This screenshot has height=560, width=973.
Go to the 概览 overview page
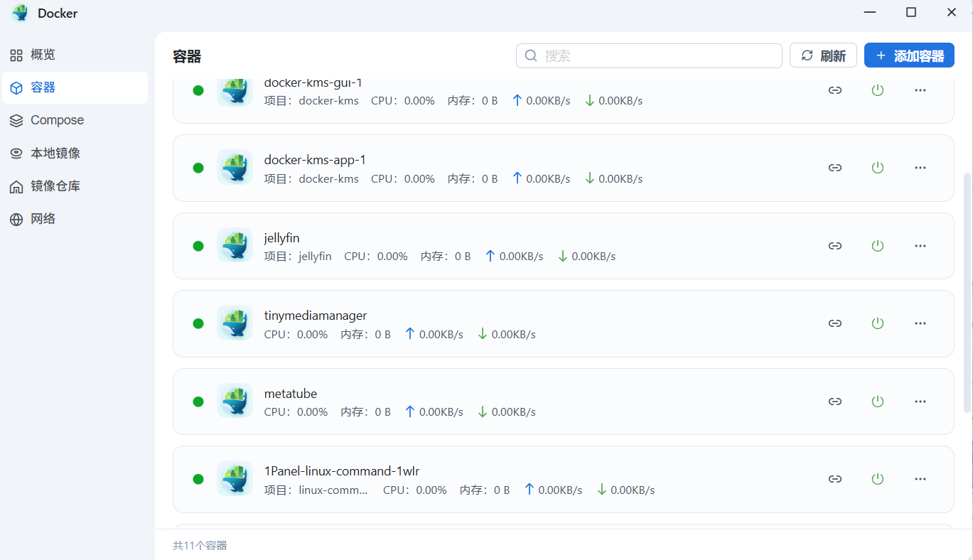pyautogui.click(x=75, y=55)
